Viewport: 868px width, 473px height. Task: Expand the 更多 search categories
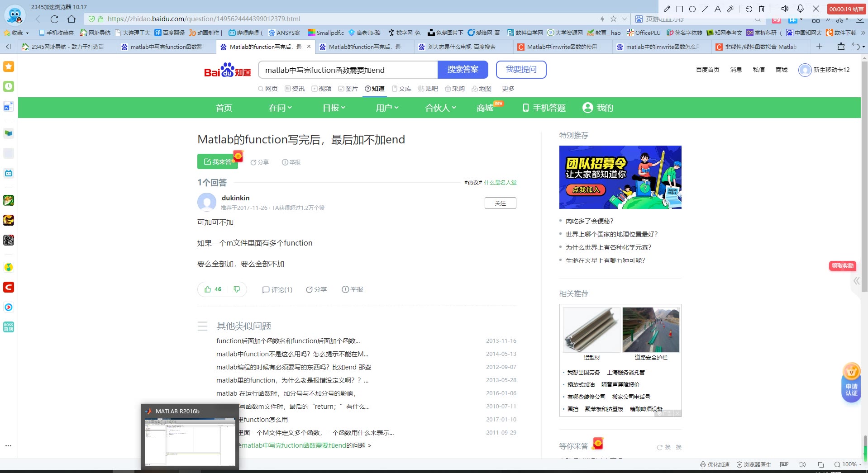click(508, 89)
